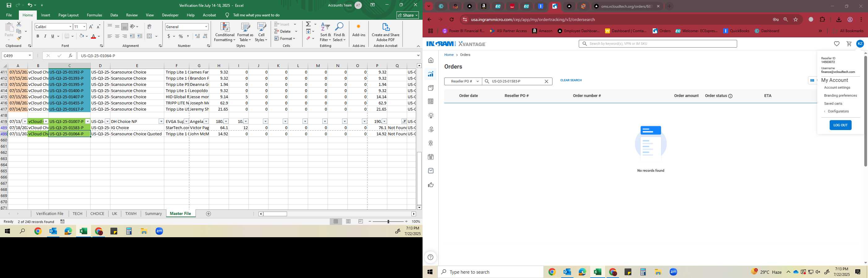Open the Data ribbon tab
Image resolution: width=868 pixels, height=278 pixels.
pyautogui.click(x=114, y=15)
